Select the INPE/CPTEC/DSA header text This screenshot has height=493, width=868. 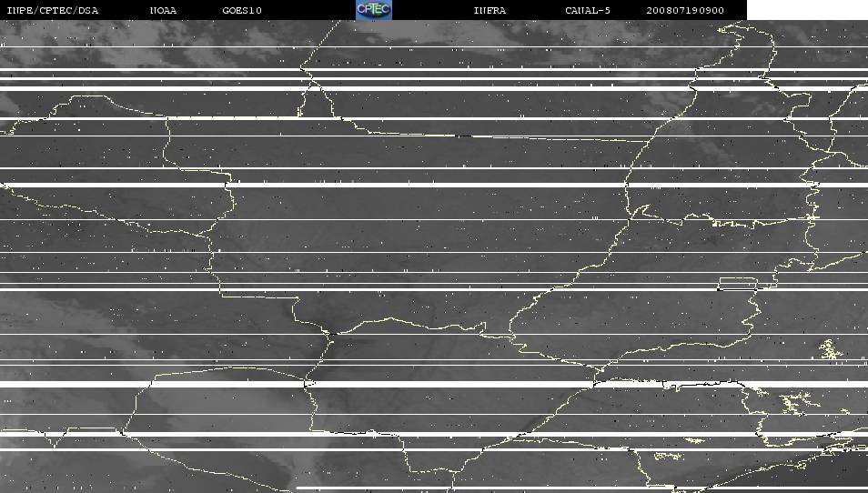click(x=53, y=11)
